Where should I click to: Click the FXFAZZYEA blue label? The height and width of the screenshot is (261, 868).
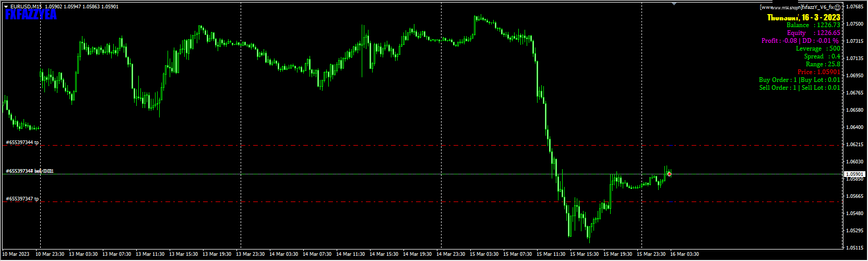[30, 15]
